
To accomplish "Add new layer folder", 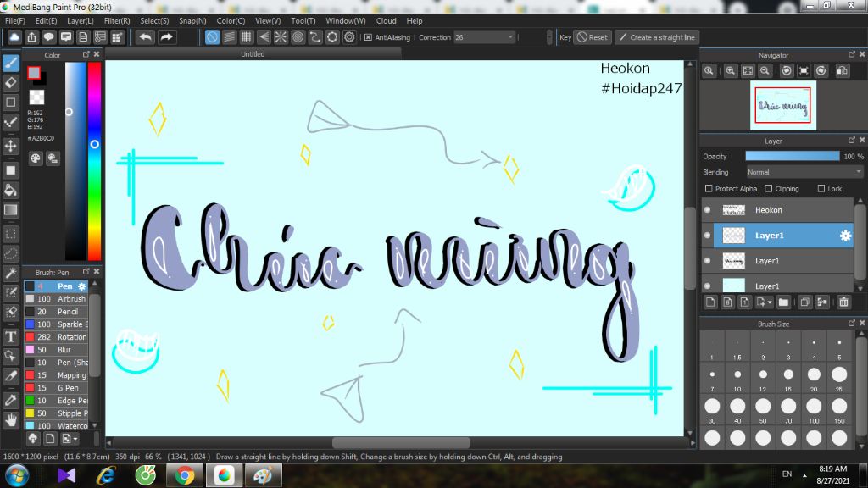I will point(783,302).
